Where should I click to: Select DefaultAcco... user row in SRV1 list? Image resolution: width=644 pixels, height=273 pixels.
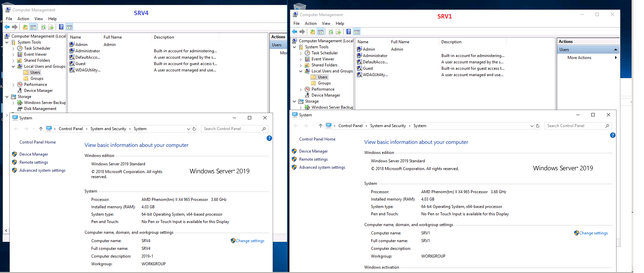click(x=431, y=62)
